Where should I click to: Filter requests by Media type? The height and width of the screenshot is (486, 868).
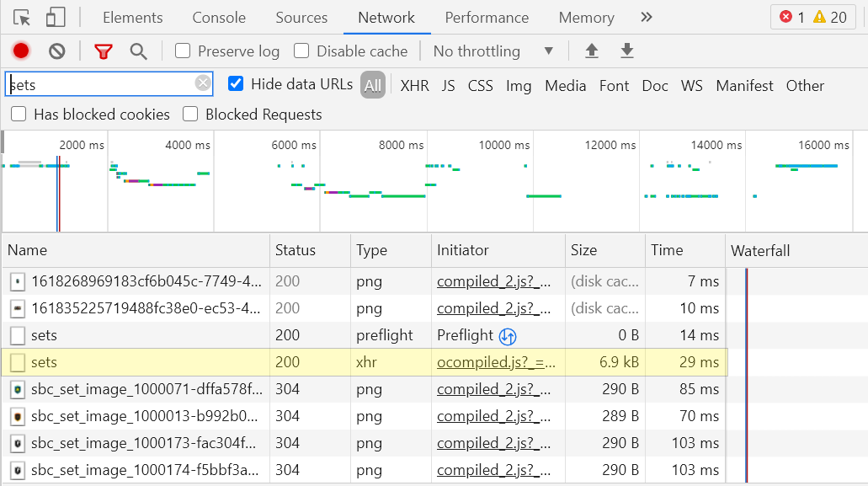click(x=565, y=86)
